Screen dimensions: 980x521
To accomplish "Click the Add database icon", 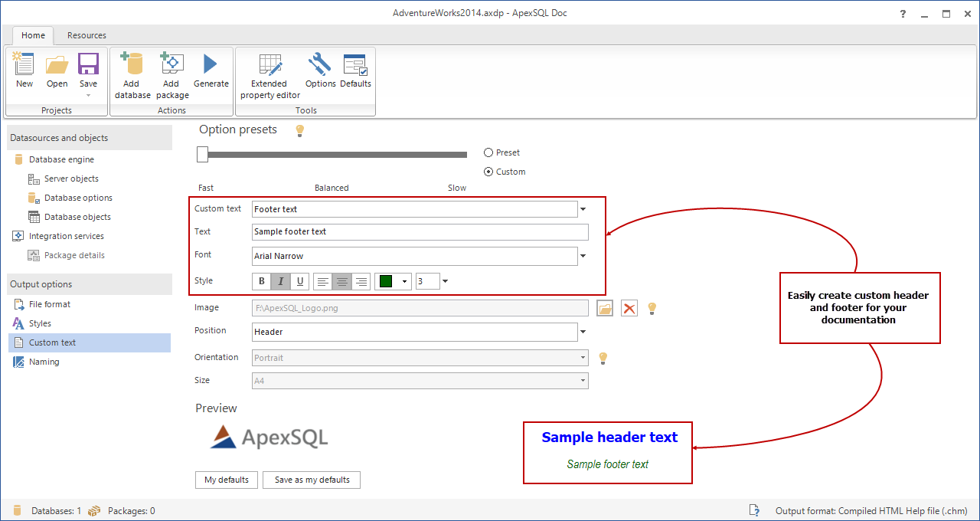I will (132, 65).
